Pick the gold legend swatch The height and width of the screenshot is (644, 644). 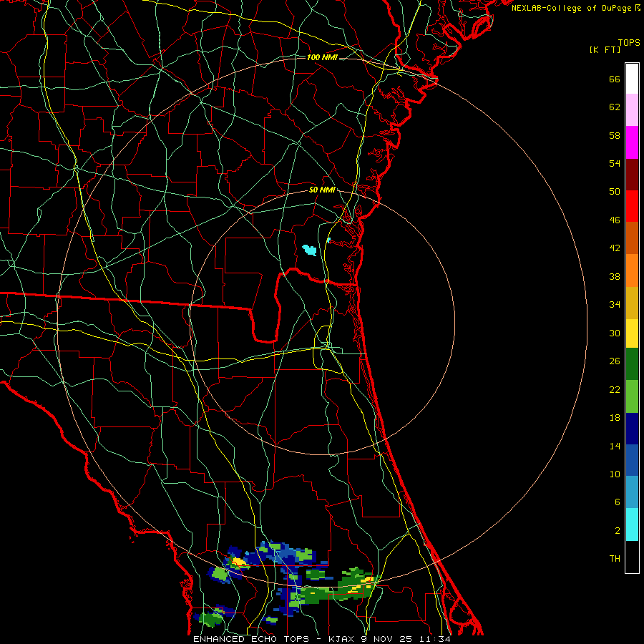pyautogui.click(x=632, y=303)
